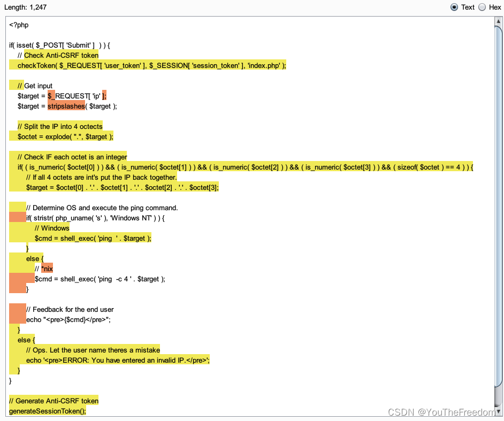
Task: Click '// Ops. Let the user name theres a mistake'
Action: pyautogui.click(x=93, y=350)
